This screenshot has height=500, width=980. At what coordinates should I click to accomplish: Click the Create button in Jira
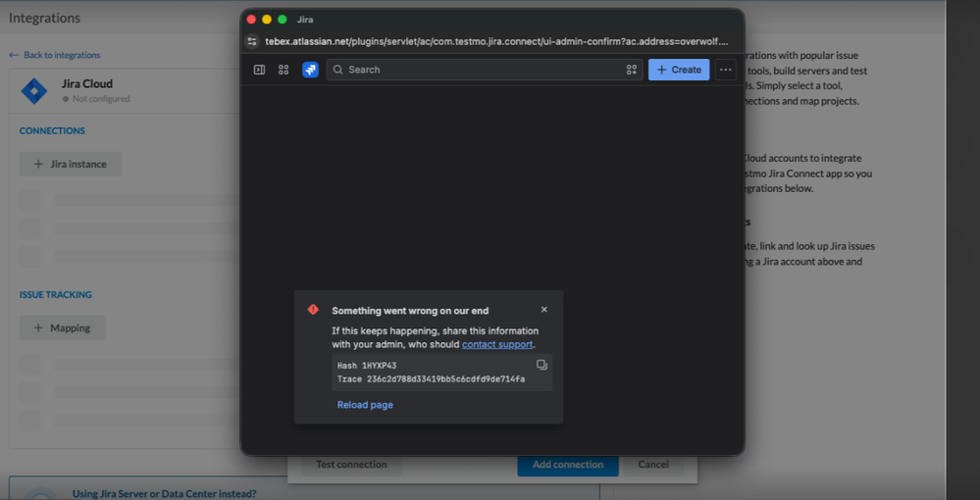[679, 70]
